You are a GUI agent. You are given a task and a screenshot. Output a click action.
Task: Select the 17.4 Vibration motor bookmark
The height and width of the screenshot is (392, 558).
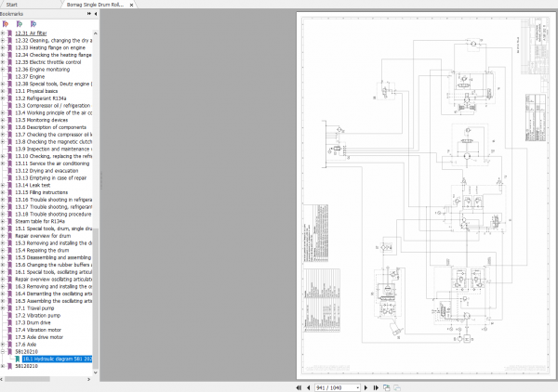(38, 330)
